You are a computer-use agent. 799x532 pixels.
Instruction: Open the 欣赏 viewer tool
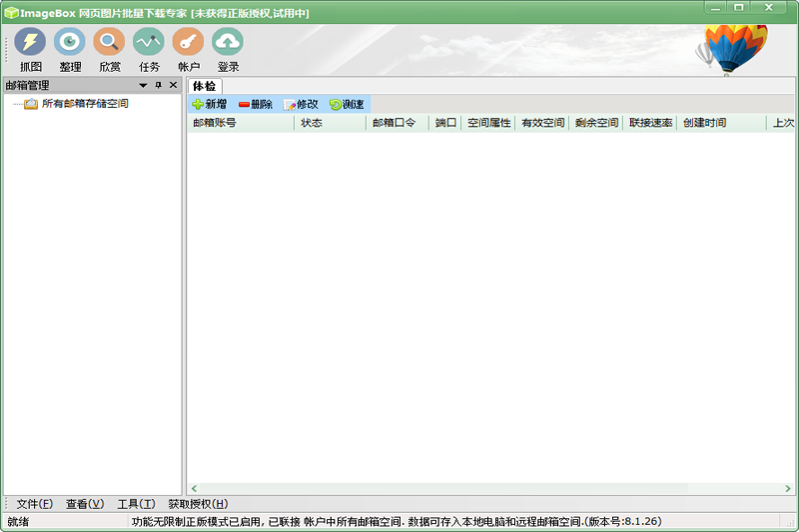[109, 49]
